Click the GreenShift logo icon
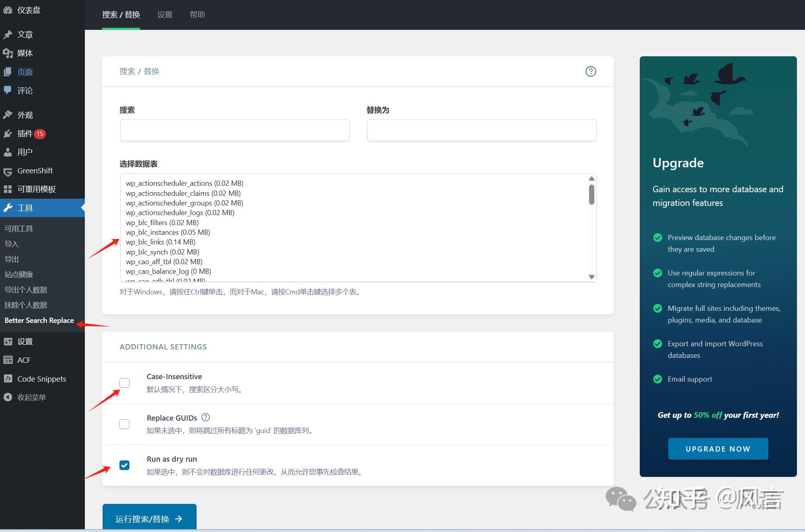805x532 pixels. click(8, 171)
